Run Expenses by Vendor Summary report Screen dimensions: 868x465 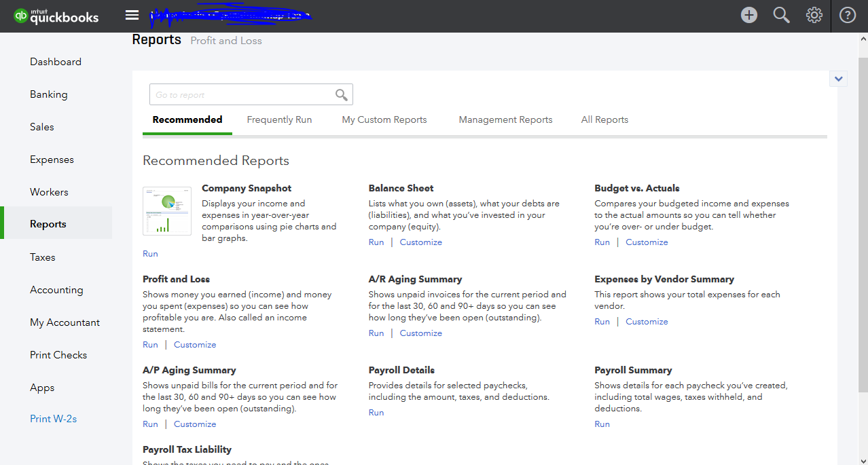tap(602, 322)
